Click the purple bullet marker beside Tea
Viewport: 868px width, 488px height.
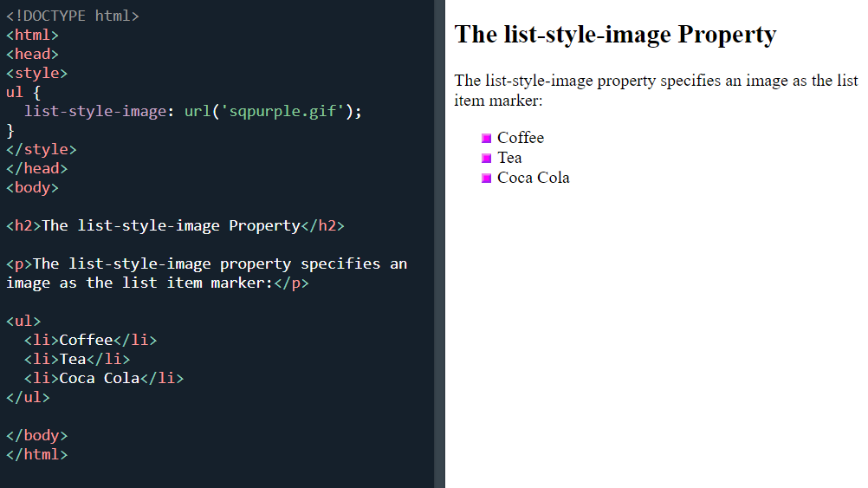(x=486, y=158)
